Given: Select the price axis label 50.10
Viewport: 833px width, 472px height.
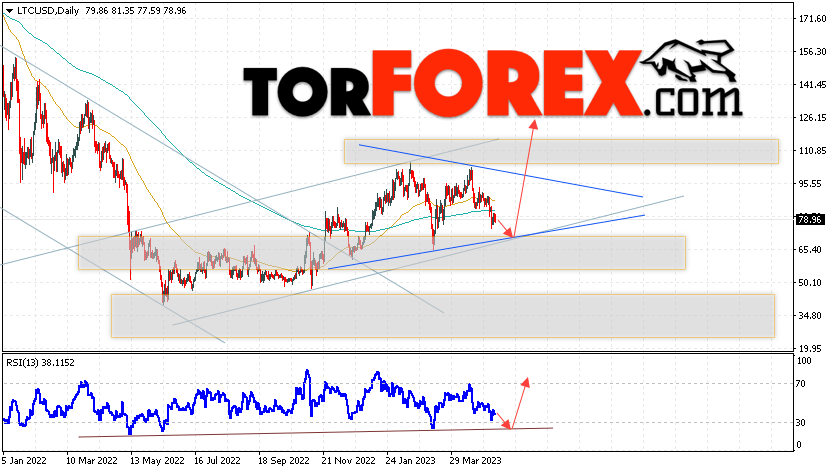Looking at the screenshot, I should point(811,282).
